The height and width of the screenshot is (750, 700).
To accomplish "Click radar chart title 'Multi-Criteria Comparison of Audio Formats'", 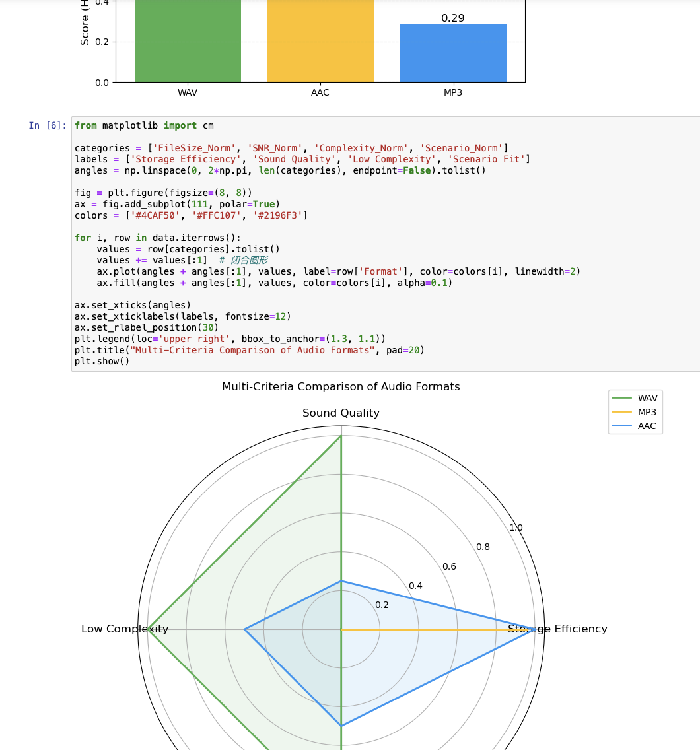I will coord(341,386).
